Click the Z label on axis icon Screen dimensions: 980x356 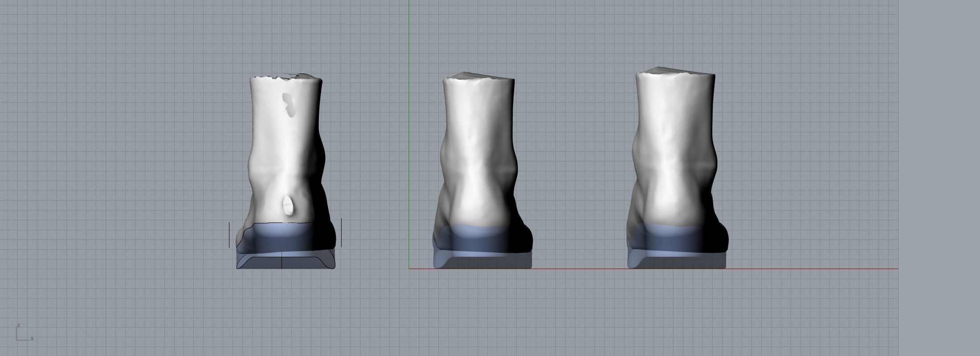(18, 325)
